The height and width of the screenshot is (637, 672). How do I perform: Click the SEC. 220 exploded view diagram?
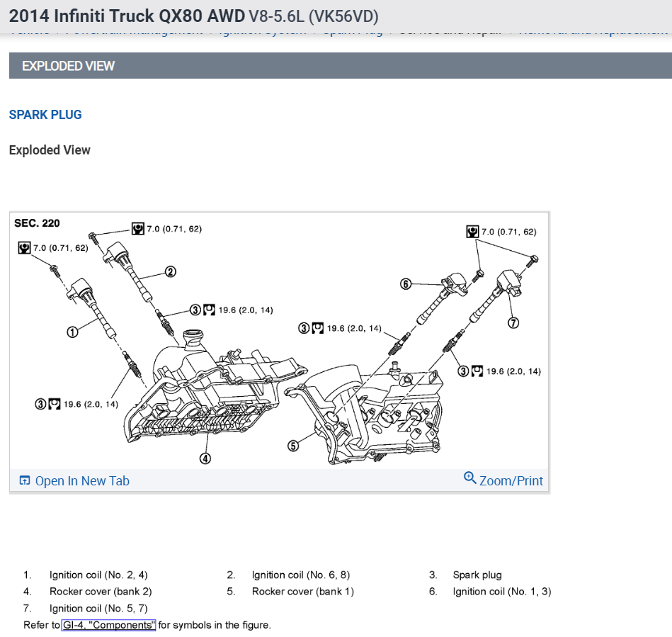point(278,340)
